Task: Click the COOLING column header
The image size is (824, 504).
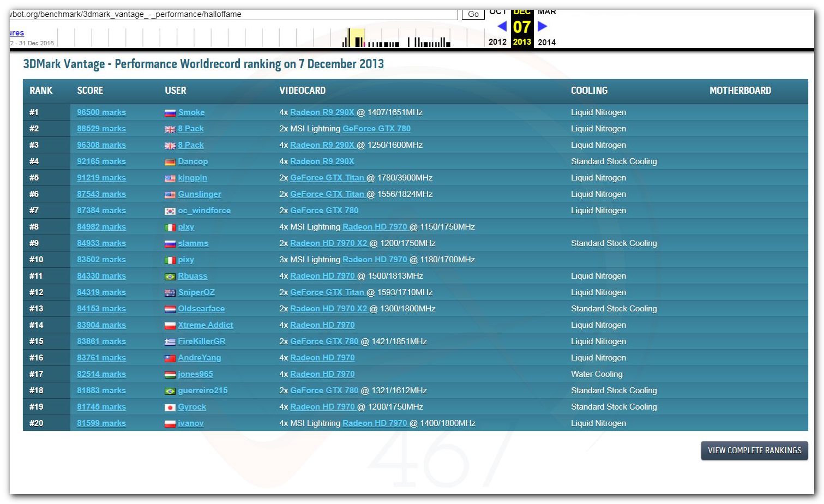Action: point(589,91)
